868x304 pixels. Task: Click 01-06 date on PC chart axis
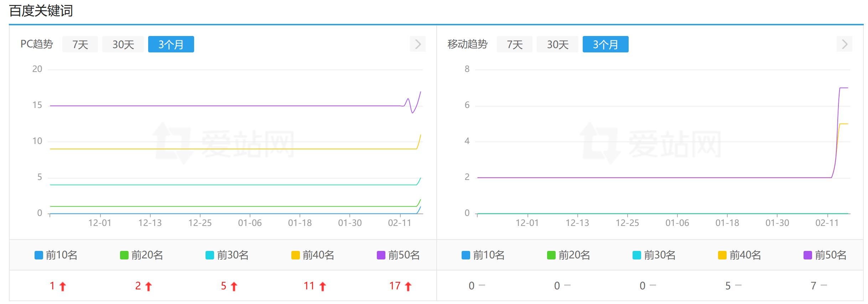click(x=250, y=223)
